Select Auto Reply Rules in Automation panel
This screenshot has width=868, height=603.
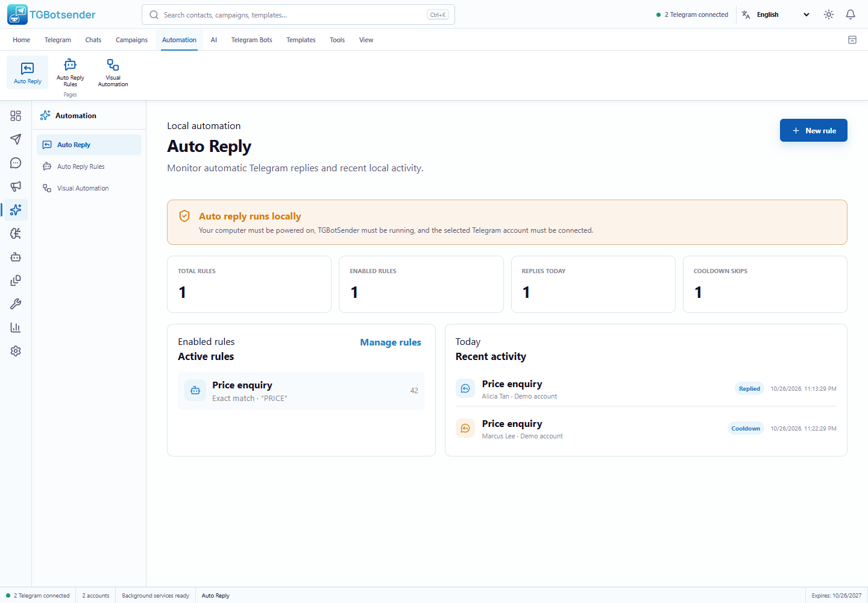pos(89,166)
